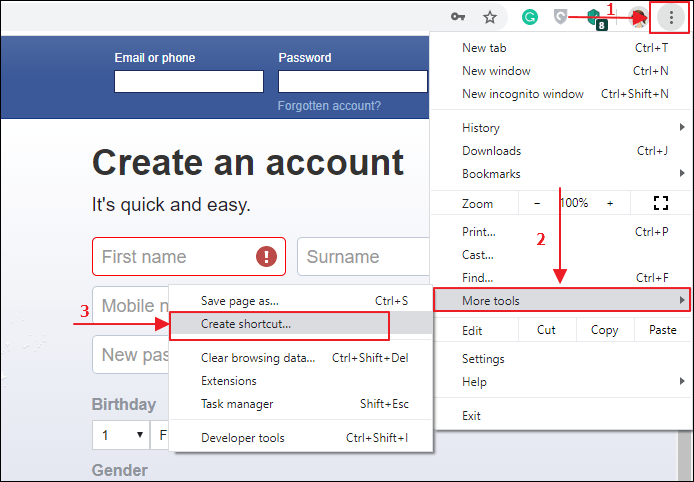Image resolution: width=694 pixels, height=482 pixels.
Task: Choose New window menu entry
Action: (561, 71)
